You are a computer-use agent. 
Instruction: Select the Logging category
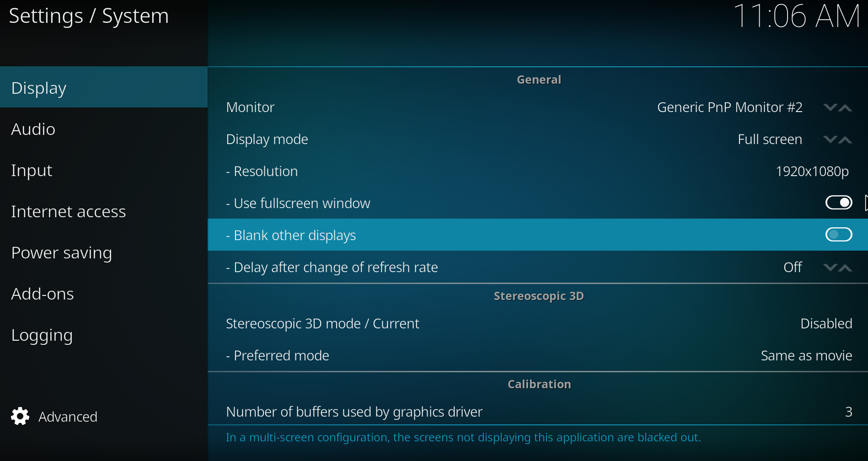click(104, 335)
